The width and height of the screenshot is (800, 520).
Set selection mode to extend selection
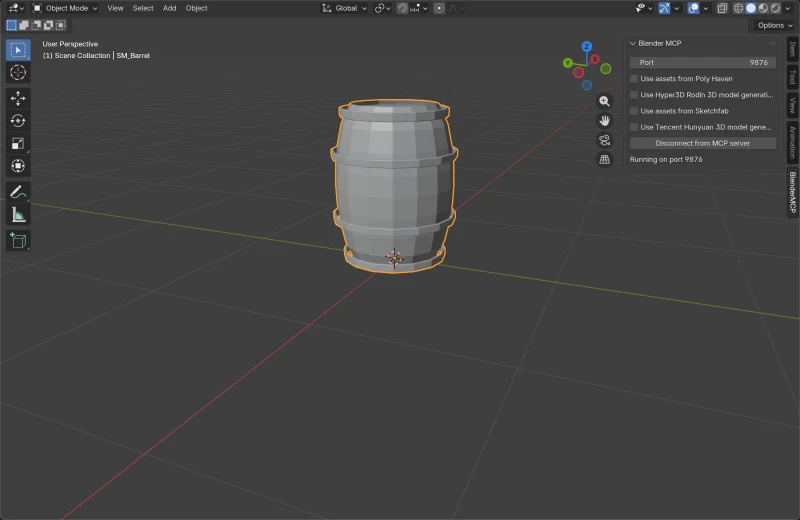[23, 25]
